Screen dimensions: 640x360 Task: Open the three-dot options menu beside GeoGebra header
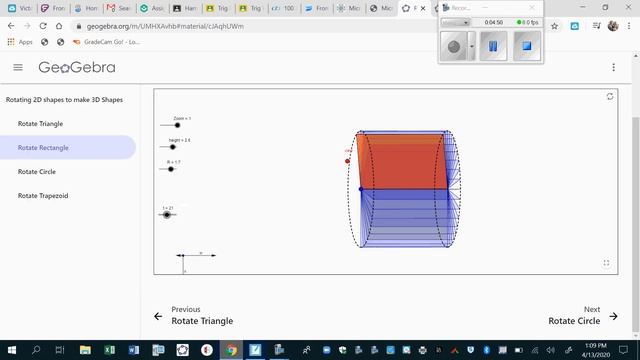pos(613,67)
